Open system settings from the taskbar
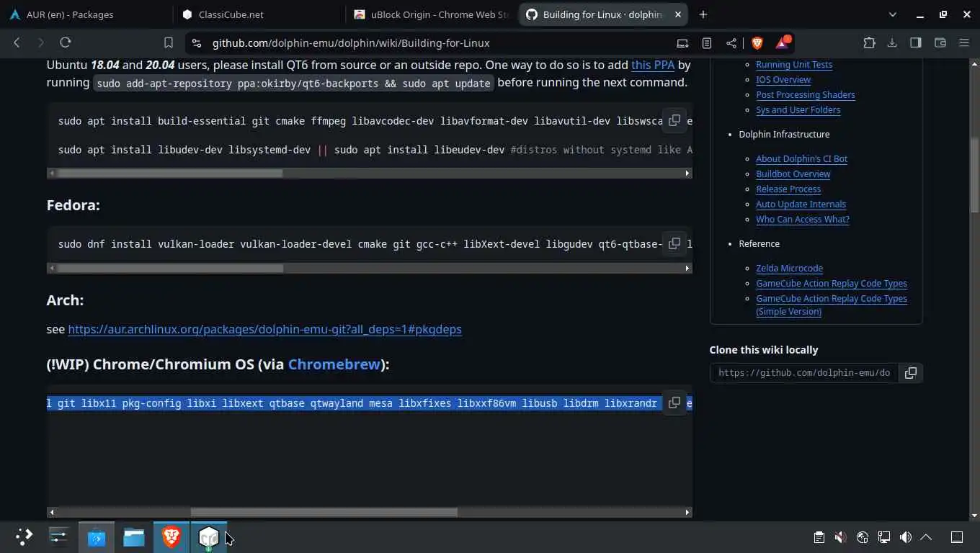Screen dimensions: 980x553 pos(58,536)
